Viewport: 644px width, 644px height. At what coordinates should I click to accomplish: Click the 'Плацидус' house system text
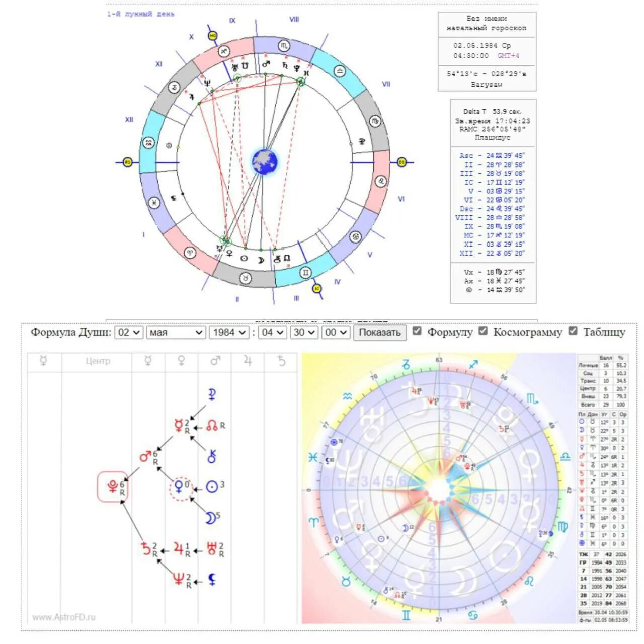493,137
